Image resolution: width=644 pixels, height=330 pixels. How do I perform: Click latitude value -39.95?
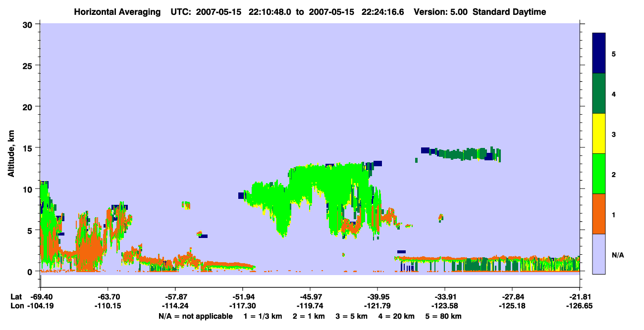tap(377, 297)
